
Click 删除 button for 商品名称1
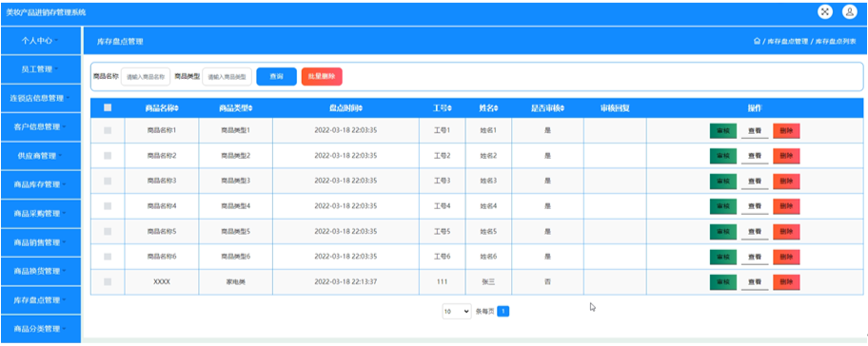click(786, 131)
